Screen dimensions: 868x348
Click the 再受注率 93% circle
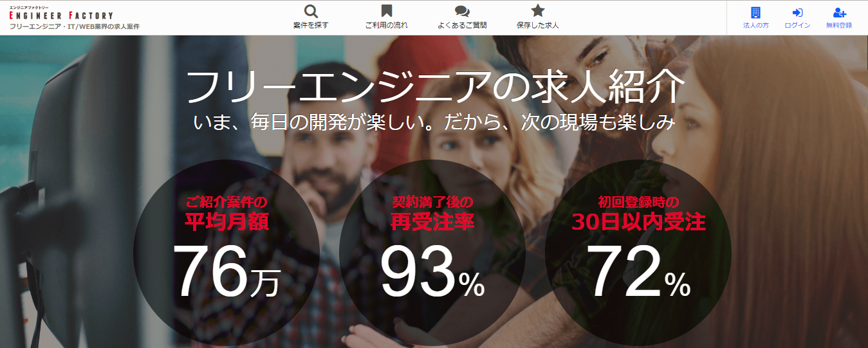[432, 253]
